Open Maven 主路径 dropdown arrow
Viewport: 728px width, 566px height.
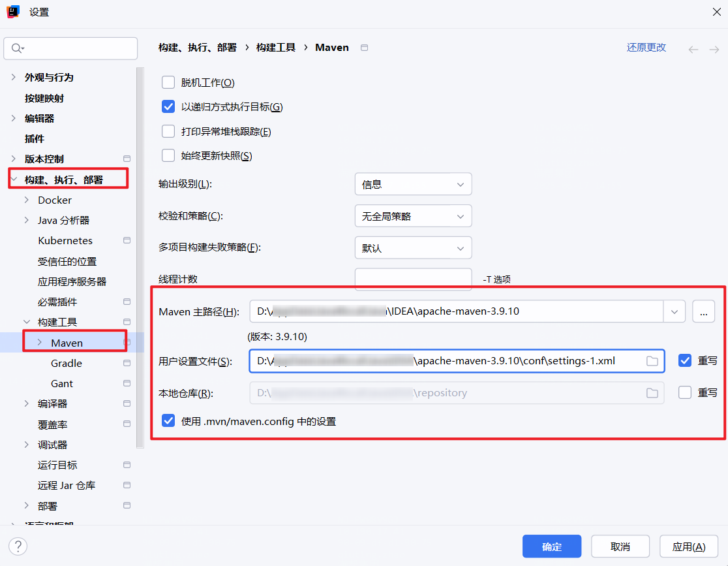click(674, 311)
